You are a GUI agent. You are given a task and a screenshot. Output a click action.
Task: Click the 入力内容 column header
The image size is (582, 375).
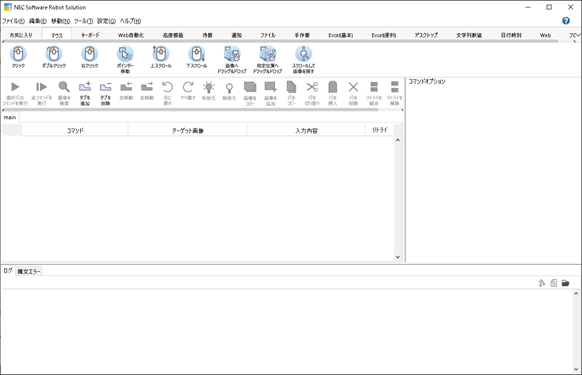(x=306, y=130)
